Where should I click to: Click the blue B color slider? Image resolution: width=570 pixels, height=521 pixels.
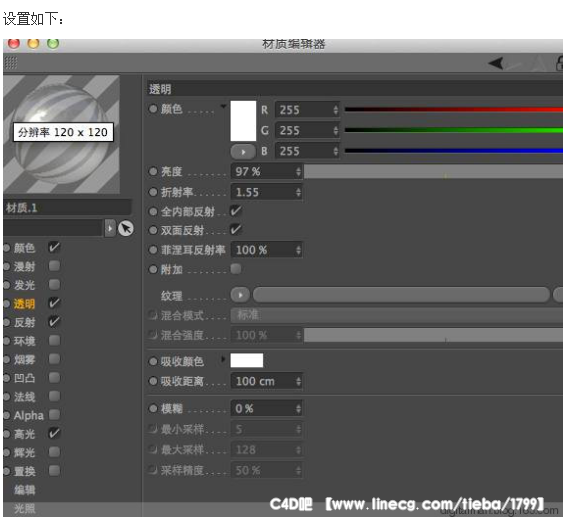(454, 150)
